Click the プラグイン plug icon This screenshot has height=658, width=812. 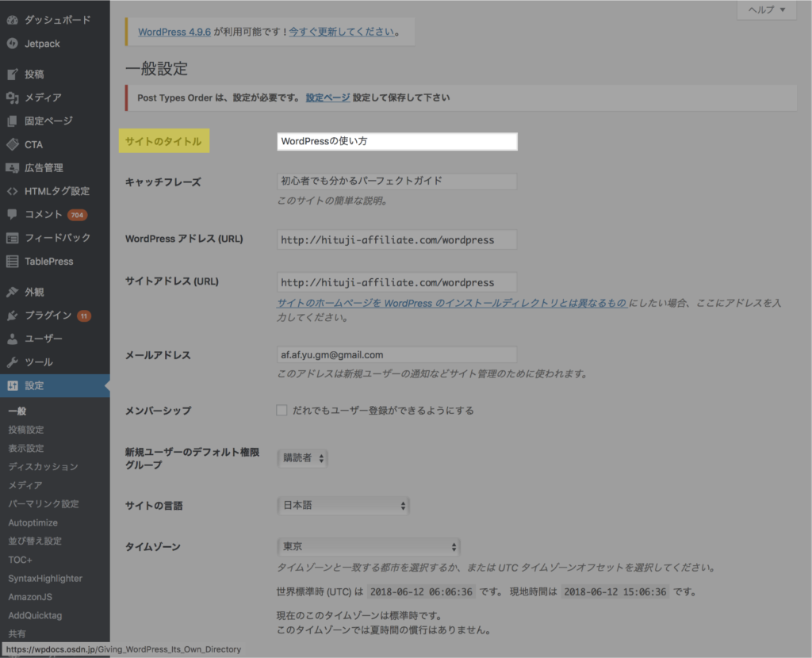13,316
